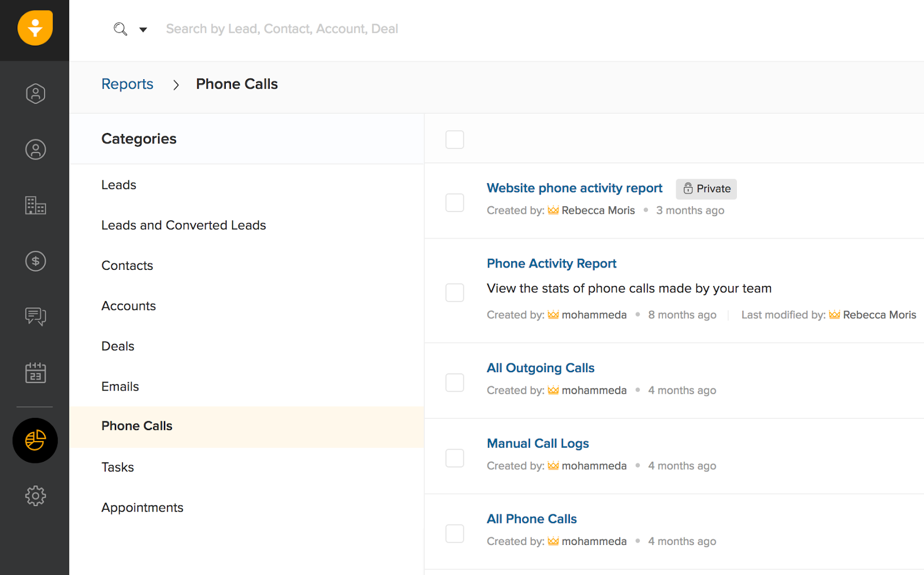Open the Settings gear icon

[35, 495]
